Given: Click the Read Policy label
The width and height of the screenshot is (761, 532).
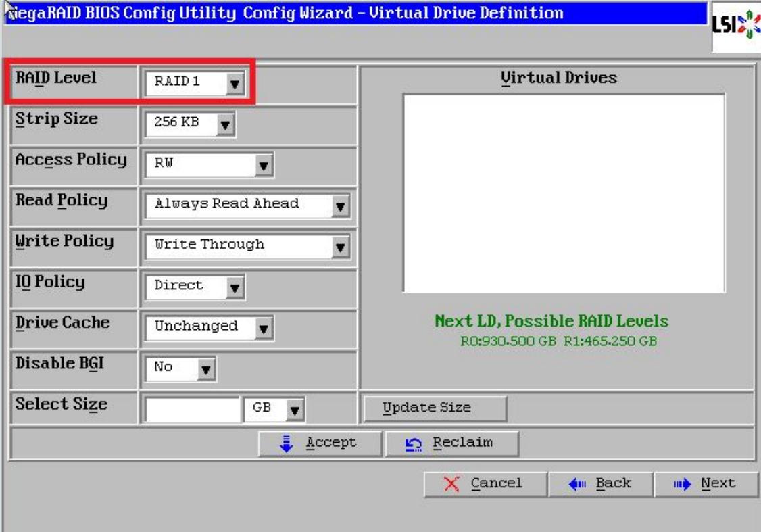Looking at the screenshot, I should point(61,201).
